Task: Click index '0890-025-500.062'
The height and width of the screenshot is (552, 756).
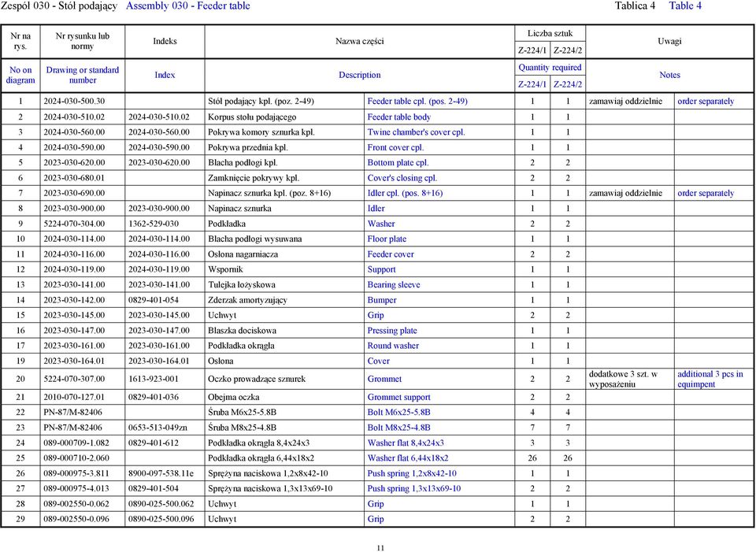Action: [x=161, y=504]
